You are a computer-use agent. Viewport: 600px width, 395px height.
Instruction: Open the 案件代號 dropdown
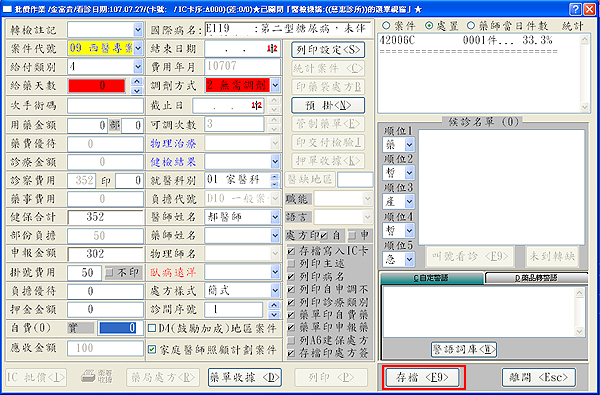[138, 48]
